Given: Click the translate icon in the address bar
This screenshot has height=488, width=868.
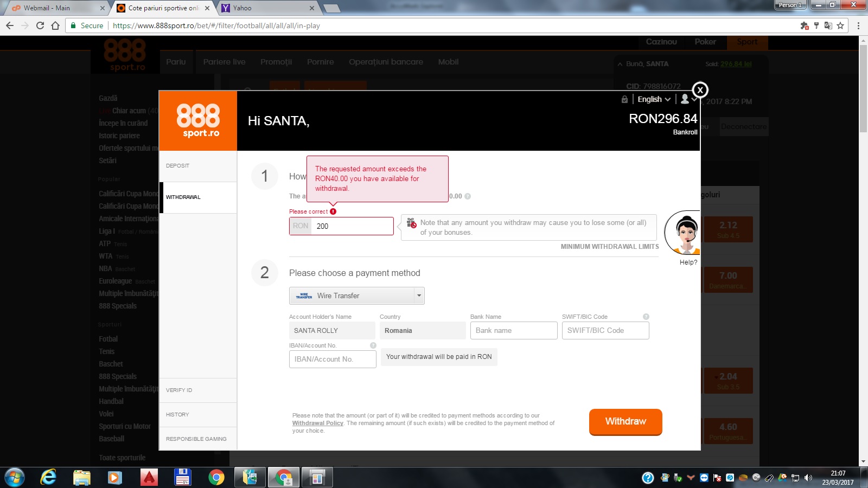Looking at the screenshot, I should coord(828,25).
